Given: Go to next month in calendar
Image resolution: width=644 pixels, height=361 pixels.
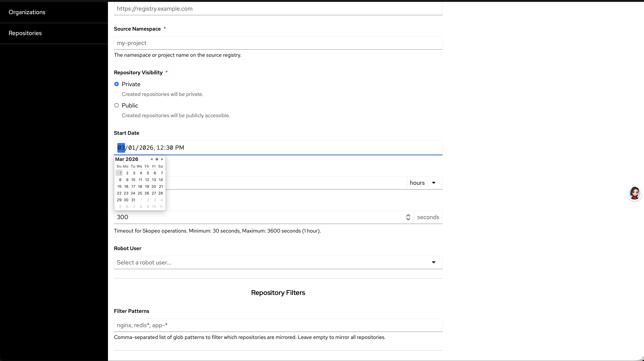Looking at the screenshot, I should point(162,159).
